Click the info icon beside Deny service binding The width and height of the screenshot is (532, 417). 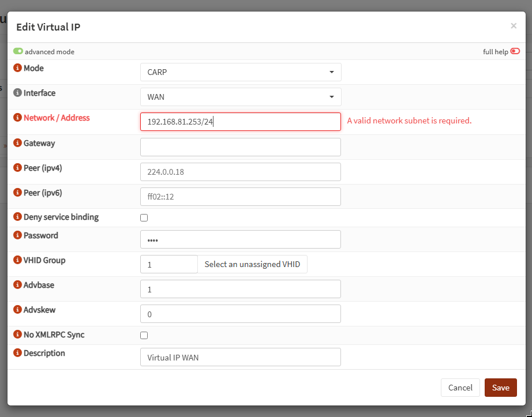pos(17,217)
